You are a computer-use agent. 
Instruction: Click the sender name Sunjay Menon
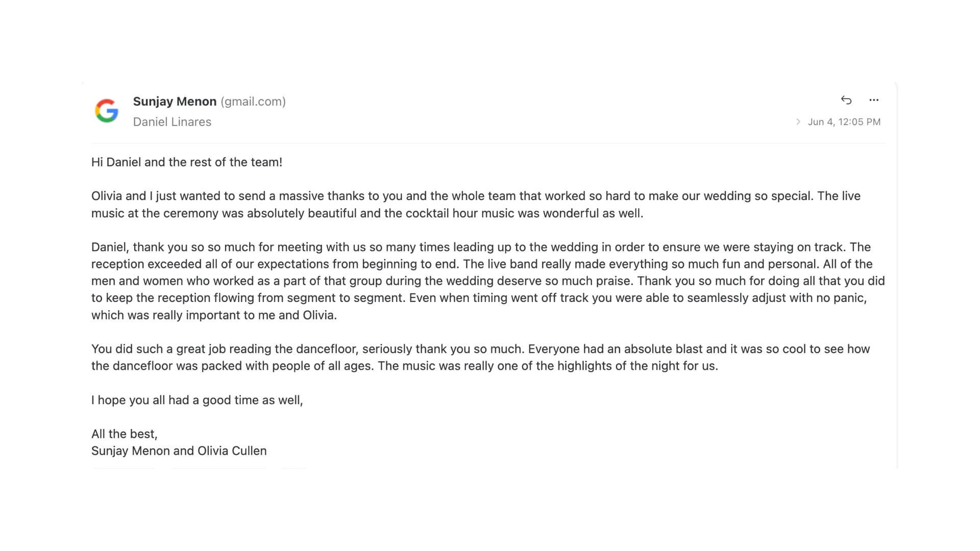pyautogui.click(x=175, y=101)
